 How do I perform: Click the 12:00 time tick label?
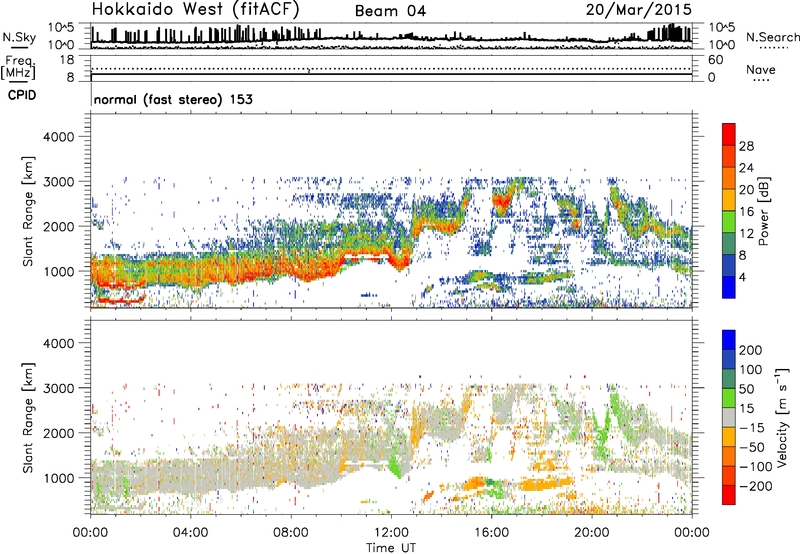coord(391,533)
